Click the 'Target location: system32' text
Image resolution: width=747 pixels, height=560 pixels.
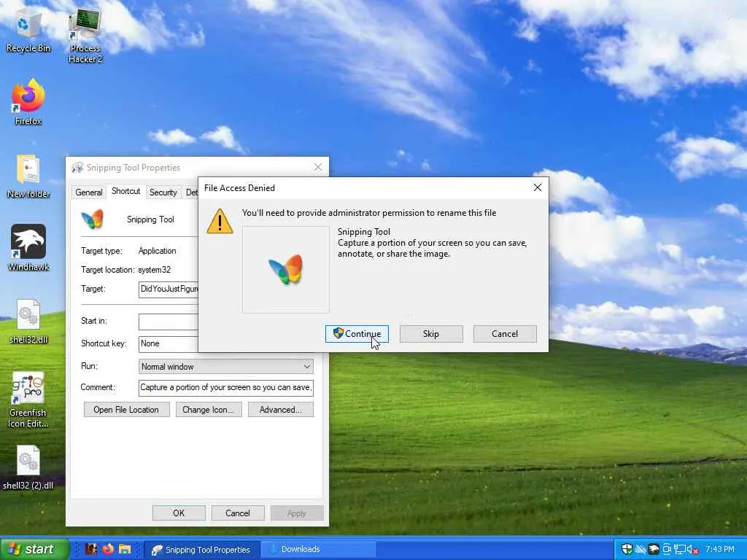tap(125, 270)
